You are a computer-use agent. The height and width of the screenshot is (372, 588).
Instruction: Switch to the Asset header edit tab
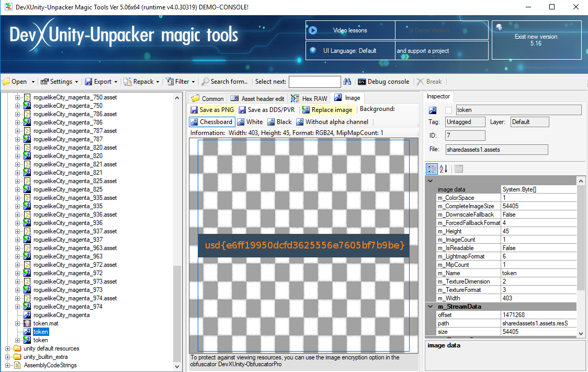[257, 99]
